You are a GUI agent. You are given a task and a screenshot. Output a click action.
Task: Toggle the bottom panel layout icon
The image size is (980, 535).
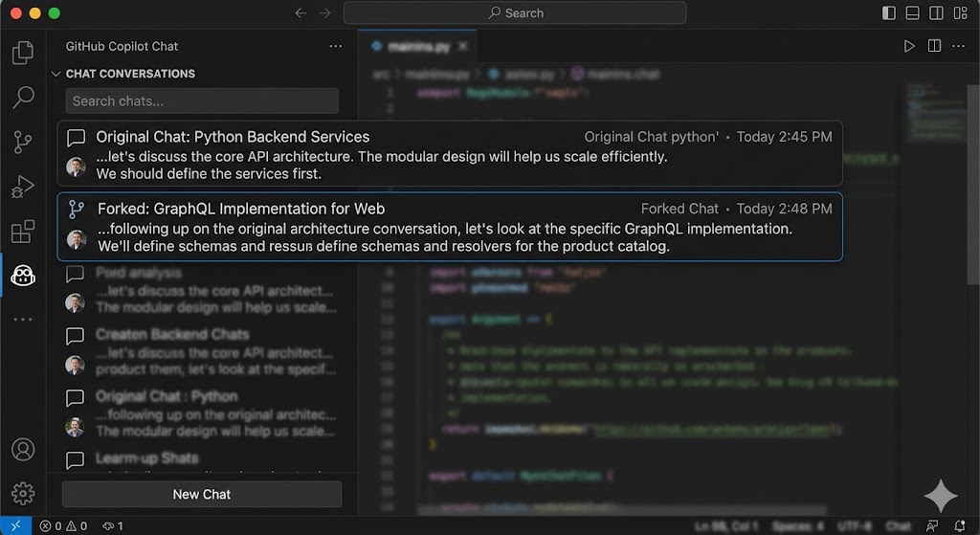point(912,13)
